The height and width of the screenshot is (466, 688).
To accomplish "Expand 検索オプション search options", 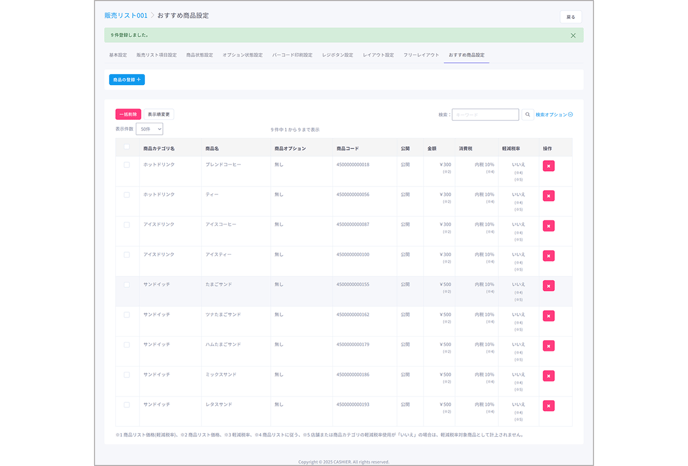I will (x=554, y=115).
